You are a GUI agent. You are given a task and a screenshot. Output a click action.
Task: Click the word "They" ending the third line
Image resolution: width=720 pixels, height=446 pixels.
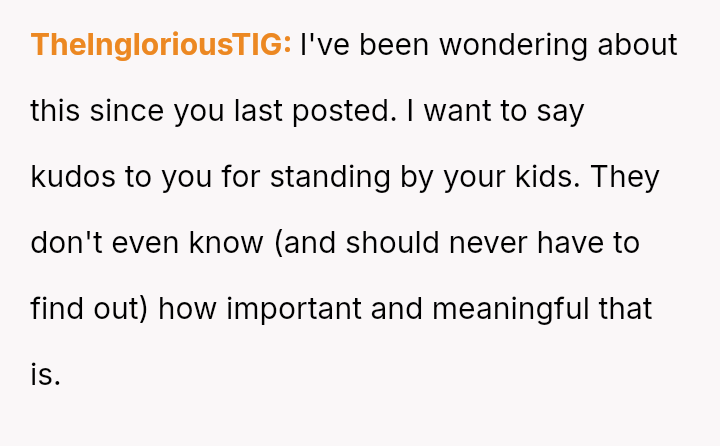coord(625,177)
